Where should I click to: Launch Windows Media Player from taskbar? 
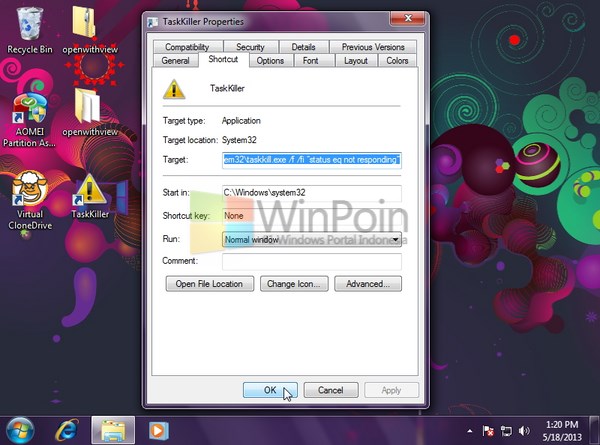[x=158, y=430]
